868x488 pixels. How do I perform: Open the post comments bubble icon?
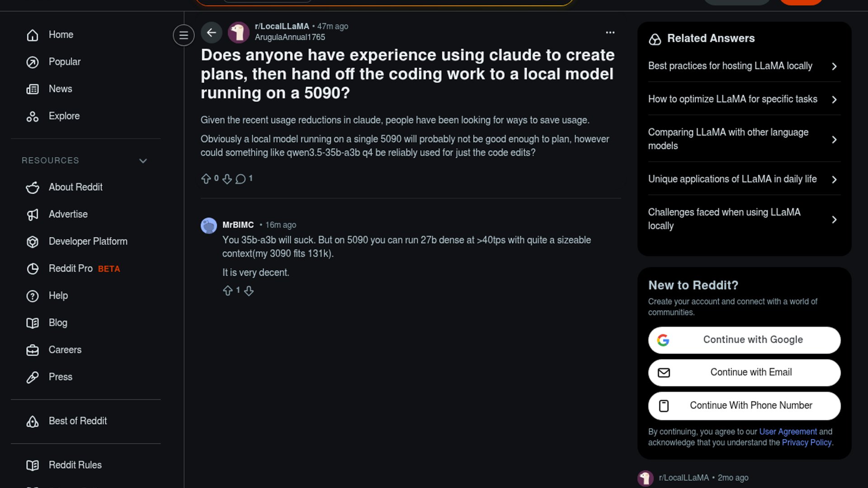click(x=241, y=179)
